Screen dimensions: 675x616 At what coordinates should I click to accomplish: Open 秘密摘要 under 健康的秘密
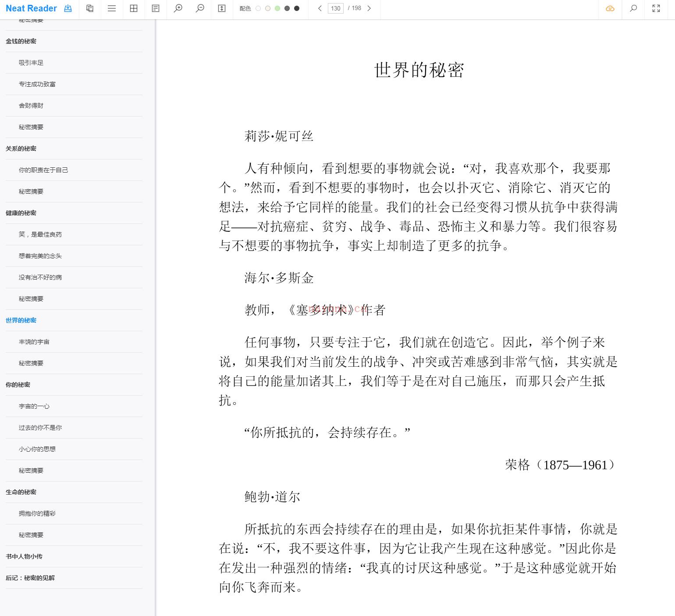pos(31,299)
